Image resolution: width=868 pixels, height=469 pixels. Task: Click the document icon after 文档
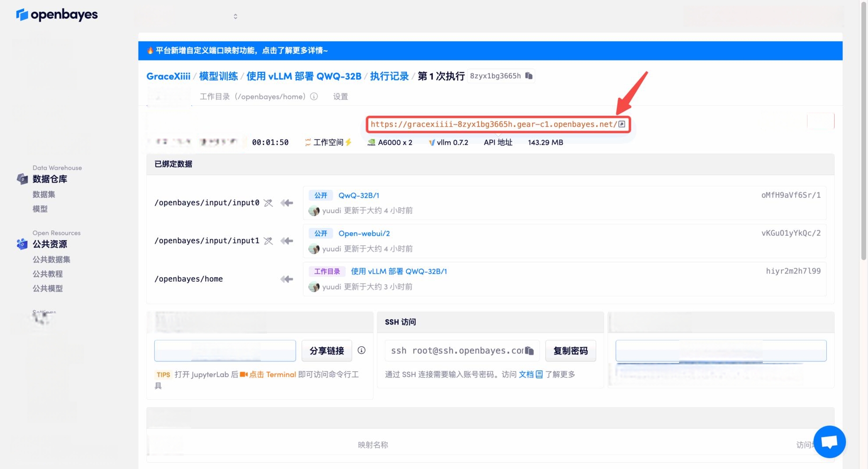(539, 374)
